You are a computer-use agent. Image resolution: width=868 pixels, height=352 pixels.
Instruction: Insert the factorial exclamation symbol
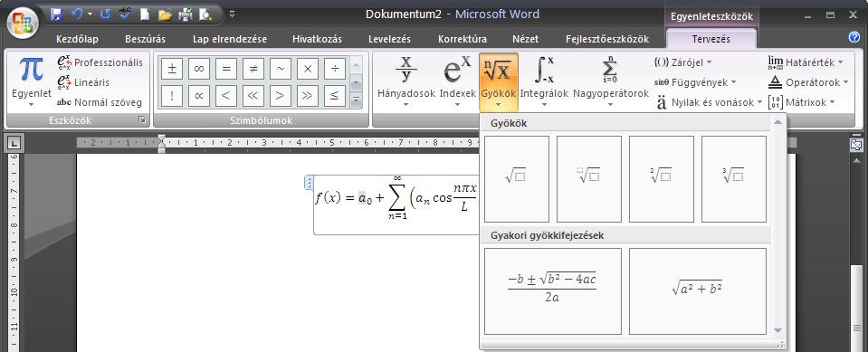pyautogui.click(x=172, y=96)
